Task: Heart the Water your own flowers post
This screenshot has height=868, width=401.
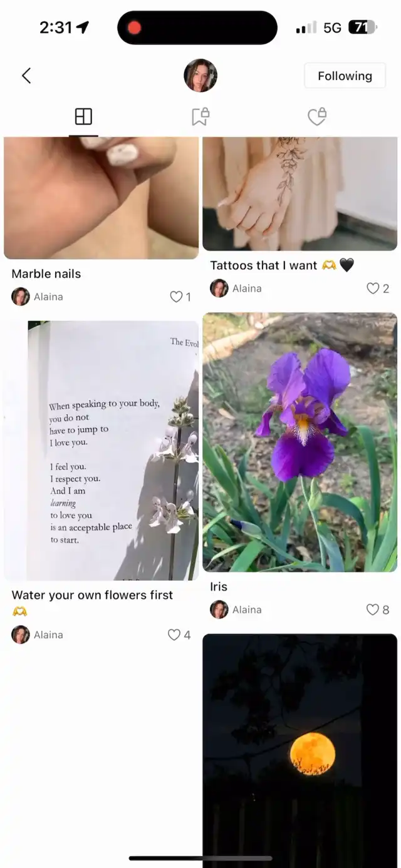Action: 174,635
